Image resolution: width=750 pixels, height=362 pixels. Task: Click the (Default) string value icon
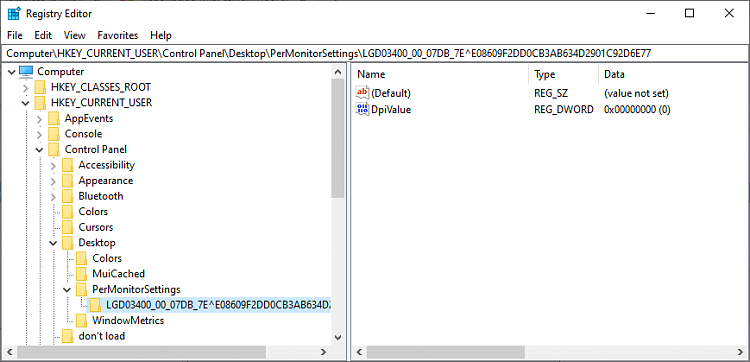point(363,93)
